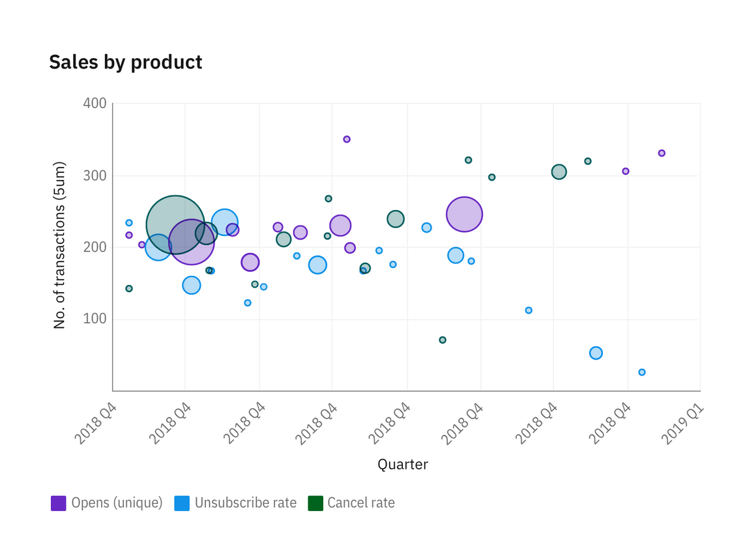Select the leftmost green bubble near 140
The height and width of the screenshot is (560, 751).
click(x=129, y=289)
